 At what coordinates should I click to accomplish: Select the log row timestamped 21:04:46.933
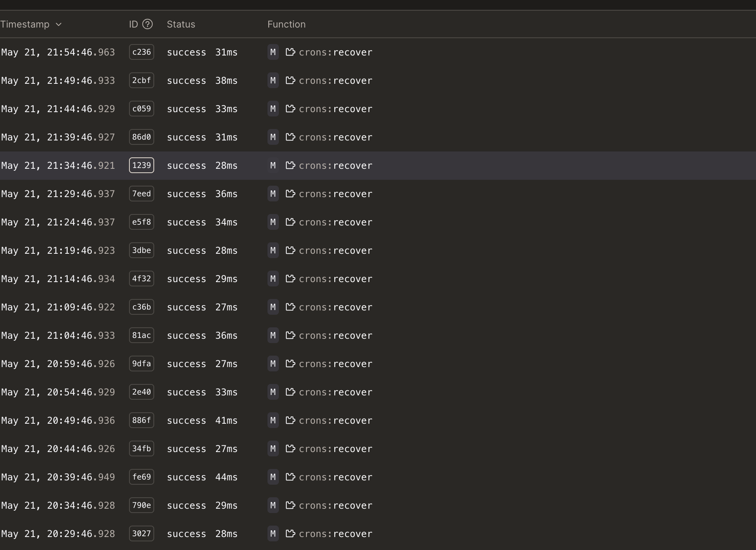58,336
